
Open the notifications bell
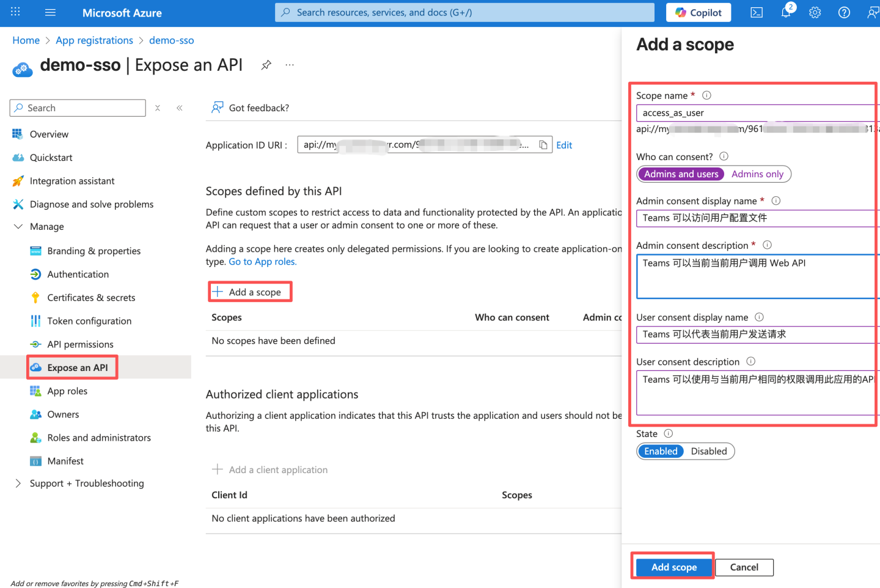[x=786, y=12]
